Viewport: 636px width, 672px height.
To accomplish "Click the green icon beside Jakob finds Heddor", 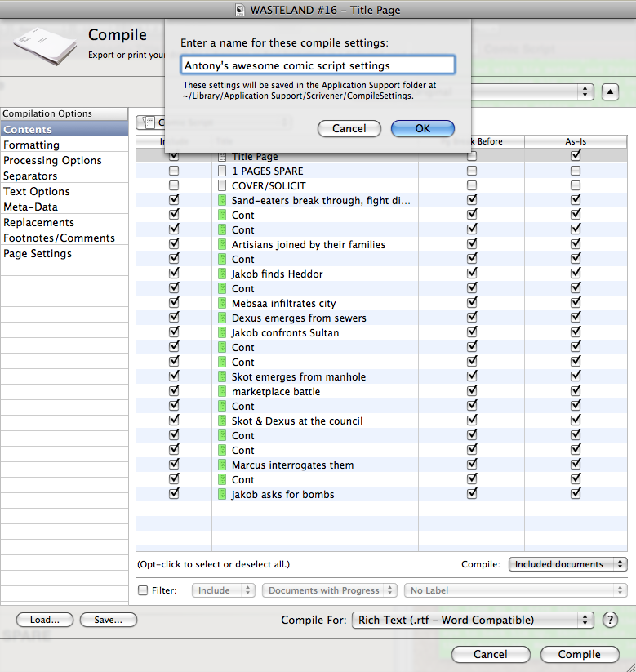I will (x=222, y=274).
